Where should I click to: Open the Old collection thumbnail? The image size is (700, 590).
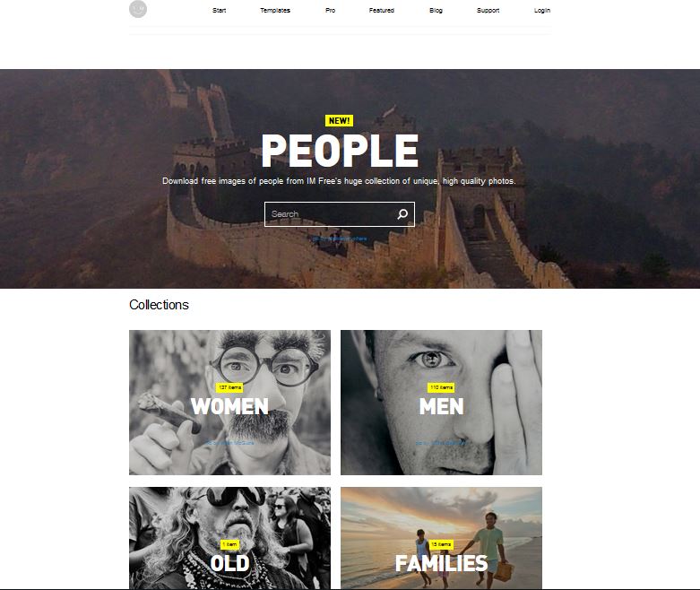230,538
